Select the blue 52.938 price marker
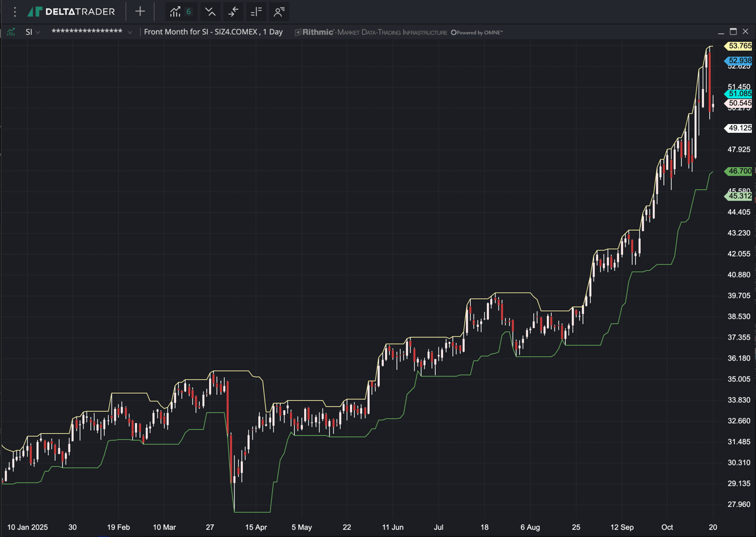The height and width of the screenshot is (537, 756). tap(739, 61)
